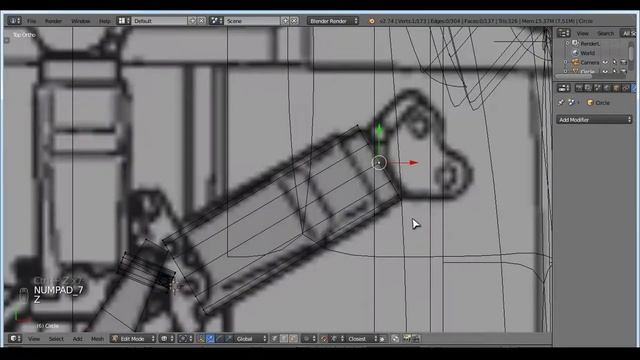Enable vertex select mode

pos(274,339)
